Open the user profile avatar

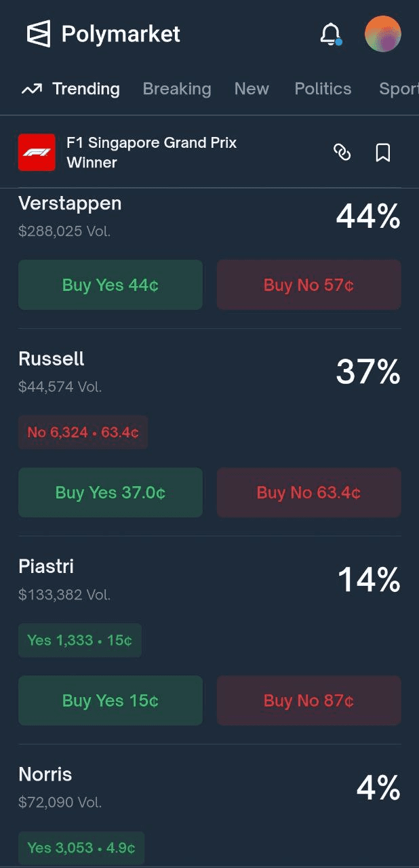[383, 34]
